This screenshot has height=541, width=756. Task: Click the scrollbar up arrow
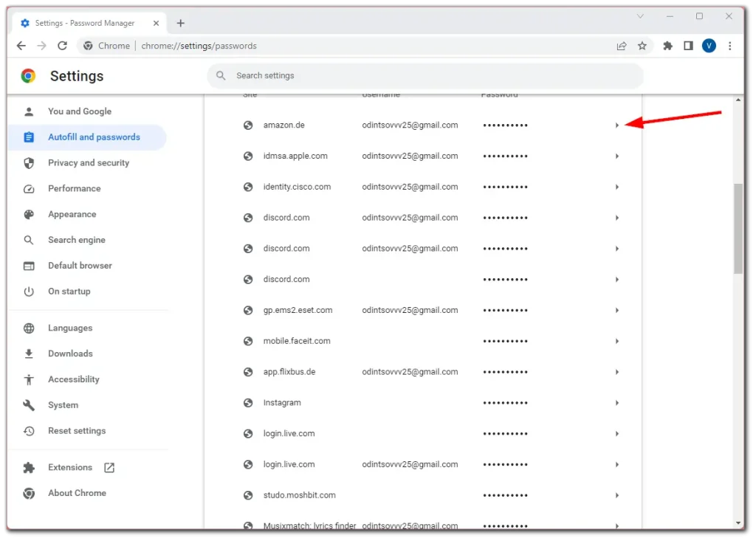738,100
